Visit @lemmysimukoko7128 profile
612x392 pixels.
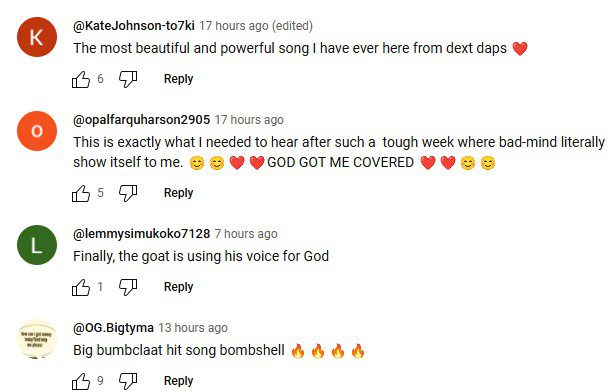pos(141,234)
